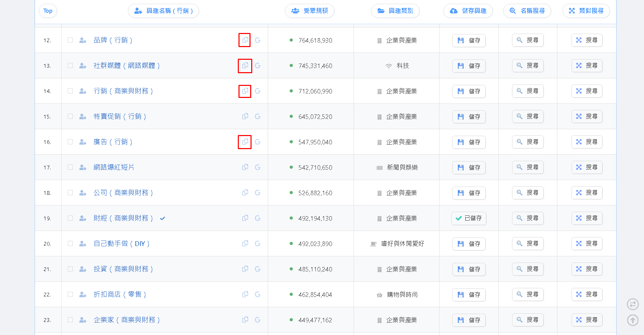Tick checkbox for 特賣促銷（行銷）
The height and width of the screenshot is (335, 644).
[x=70, y=116]
